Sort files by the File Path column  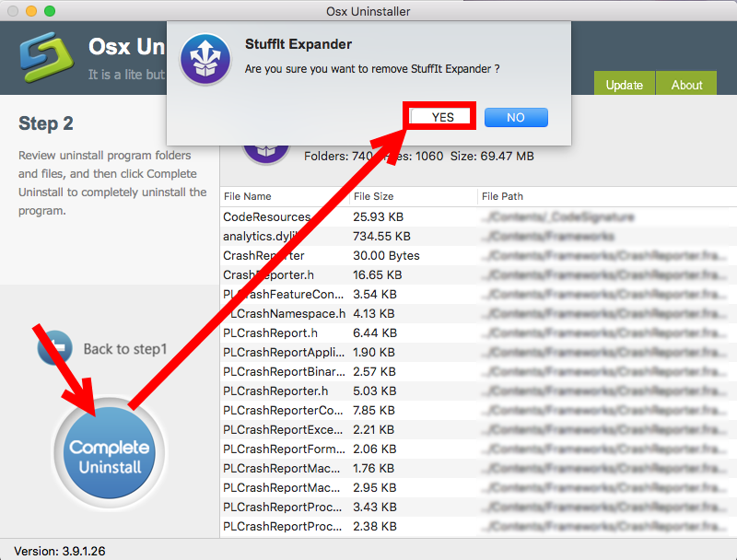pos(502,196)
